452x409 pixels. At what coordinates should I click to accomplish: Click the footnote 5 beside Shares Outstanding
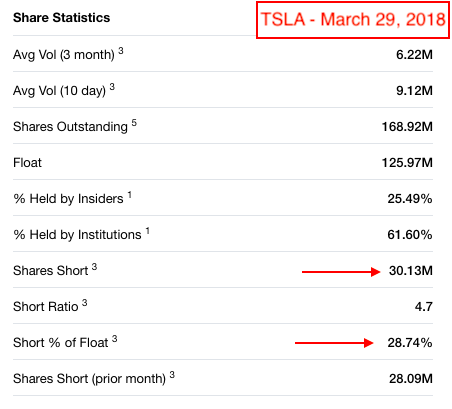pos(134,123)
